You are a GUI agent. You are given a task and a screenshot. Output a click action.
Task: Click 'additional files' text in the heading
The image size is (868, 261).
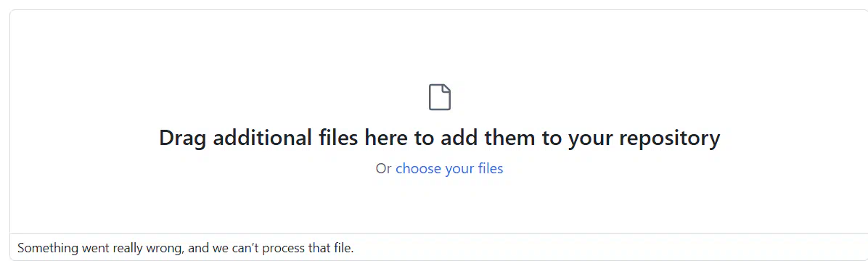pos(286,138)
